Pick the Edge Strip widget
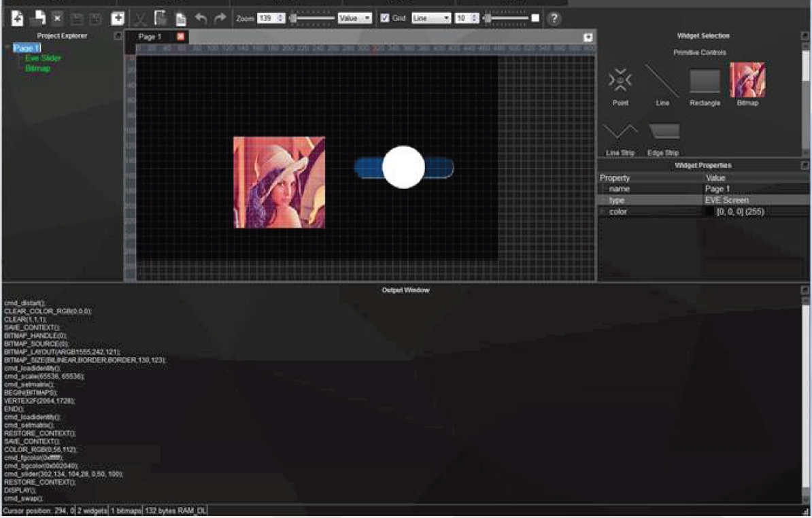 coord(663,131)
